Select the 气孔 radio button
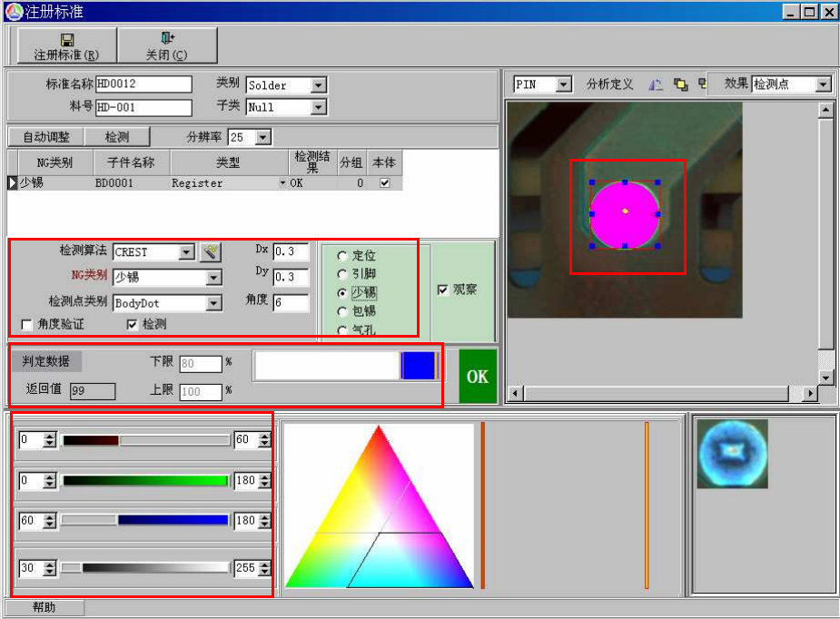Viewport: 840px width, 619px height. 341,329
